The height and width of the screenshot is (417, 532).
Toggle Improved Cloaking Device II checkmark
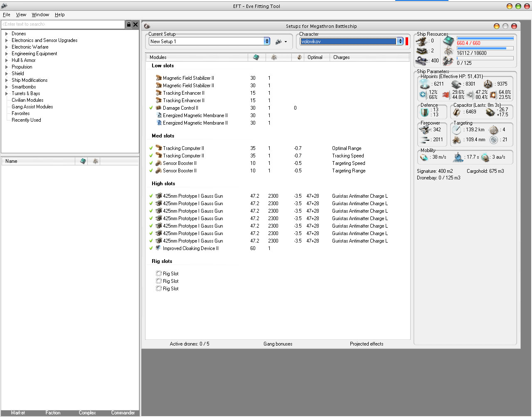[x=151, y=248]
